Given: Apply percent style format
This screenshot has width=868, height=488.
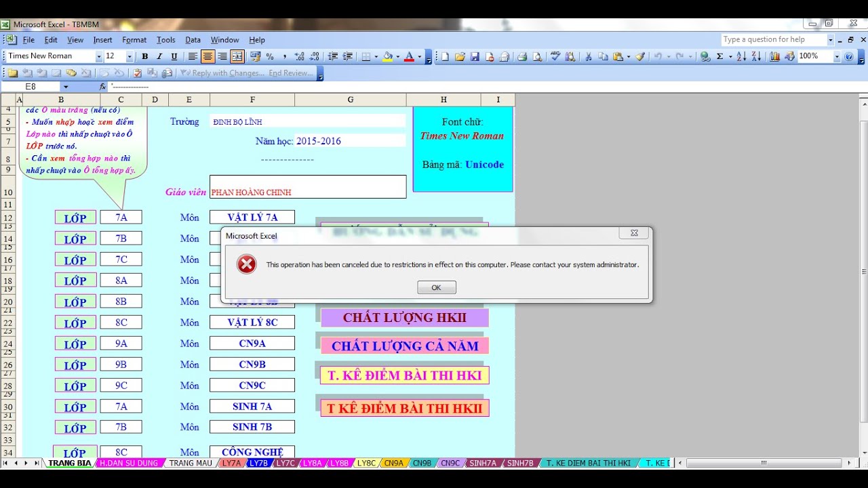Looking at the screenshot, I should click(x=270, y=56).
